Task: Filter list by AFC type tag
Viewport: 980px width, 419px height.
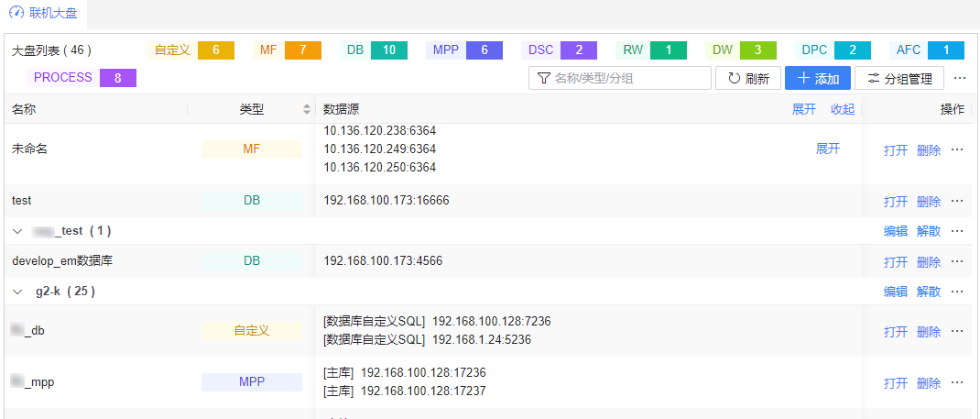Action: (927, 50)
